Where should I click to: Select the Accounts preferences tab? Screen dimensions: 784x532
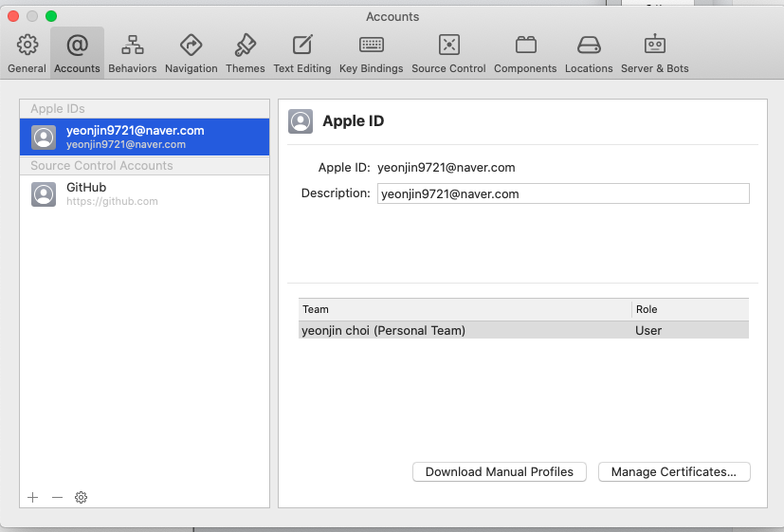pos(77,54)
